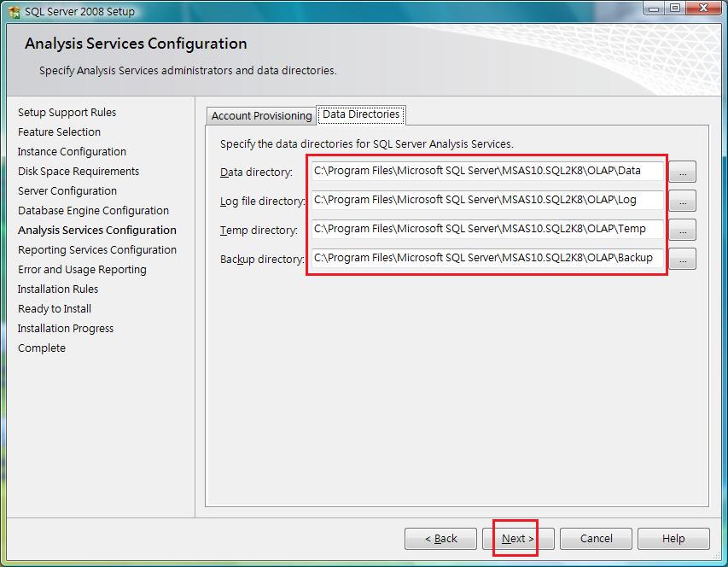Select the Data Directories tab
This screenshot has width=728, height=567.
pos(361,114)
